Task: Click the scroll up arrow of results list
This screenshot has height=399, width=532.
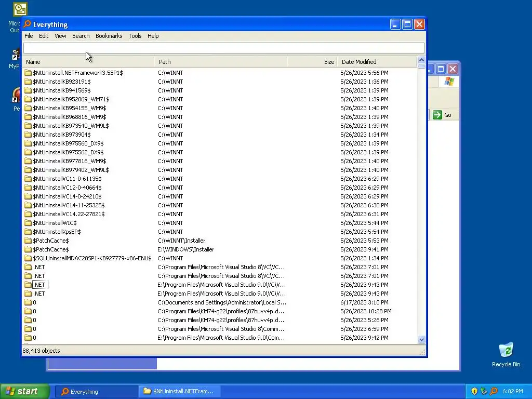Action: coord(421,60)
